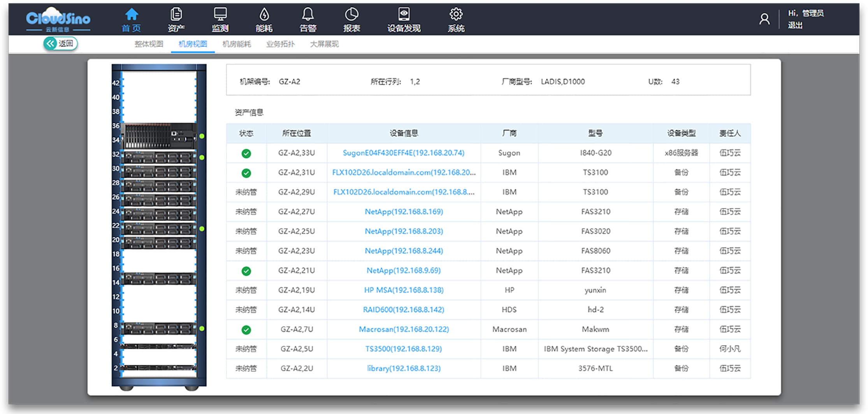868x414 pixels.
Task: Open the 报表 reports icon
Action: coord(351,15)
